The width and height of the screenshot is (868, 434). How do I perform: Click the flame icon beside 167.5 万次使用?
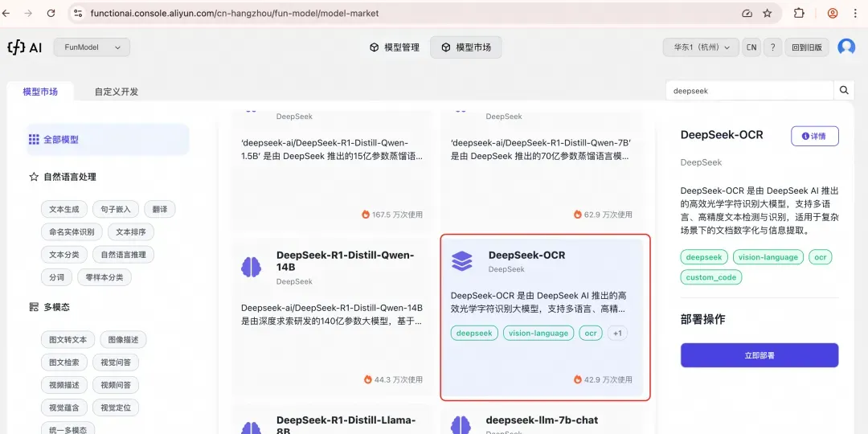[x=366, y=215]
